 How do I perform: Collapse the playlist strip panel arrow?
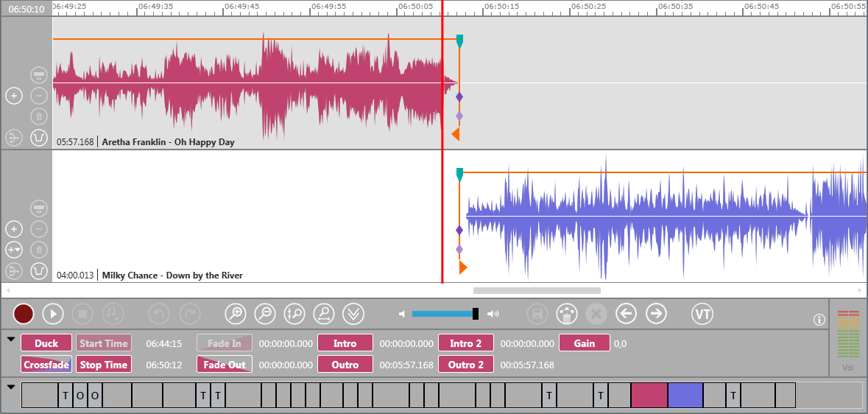(11, 387)
